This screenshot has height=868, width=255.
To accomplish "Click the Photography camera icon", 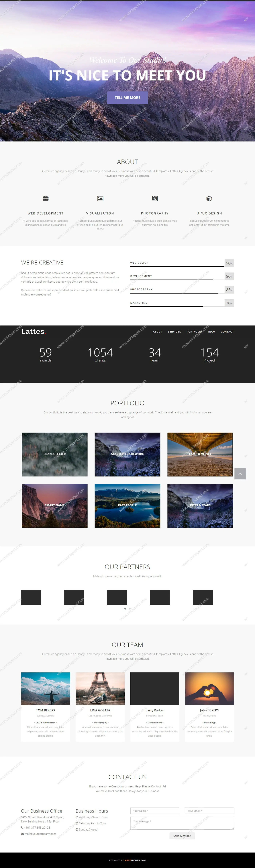I will tap(155, 198).
